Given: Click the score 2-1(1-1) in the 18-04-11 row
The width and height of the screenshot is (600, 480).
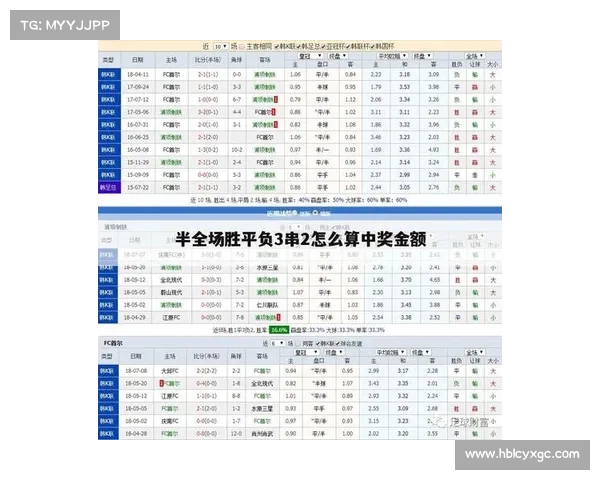Looking at the screenshot, I should pos(208,74).
